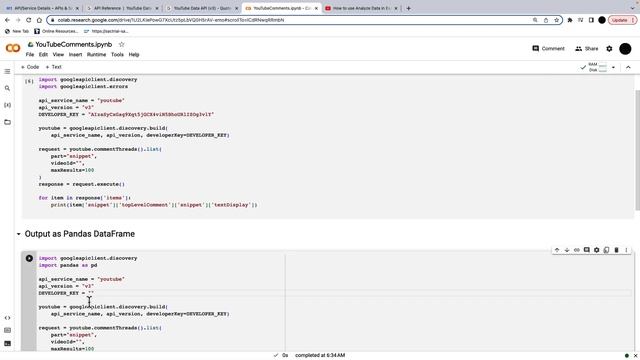Open Colab settings gear in header
This screenshot has width=640, height=360.
coord(609,49)
